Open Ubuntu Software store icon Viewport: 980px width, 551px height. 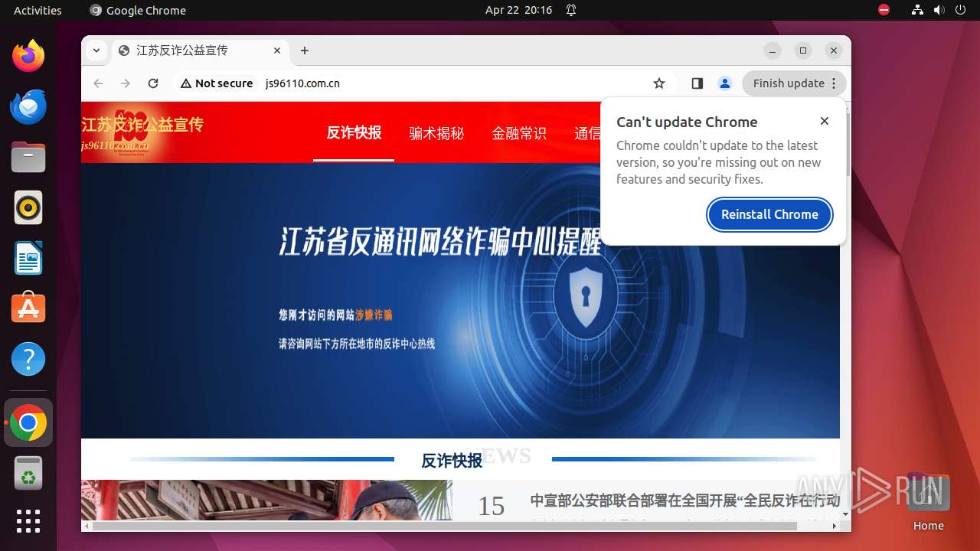[28, 308]
